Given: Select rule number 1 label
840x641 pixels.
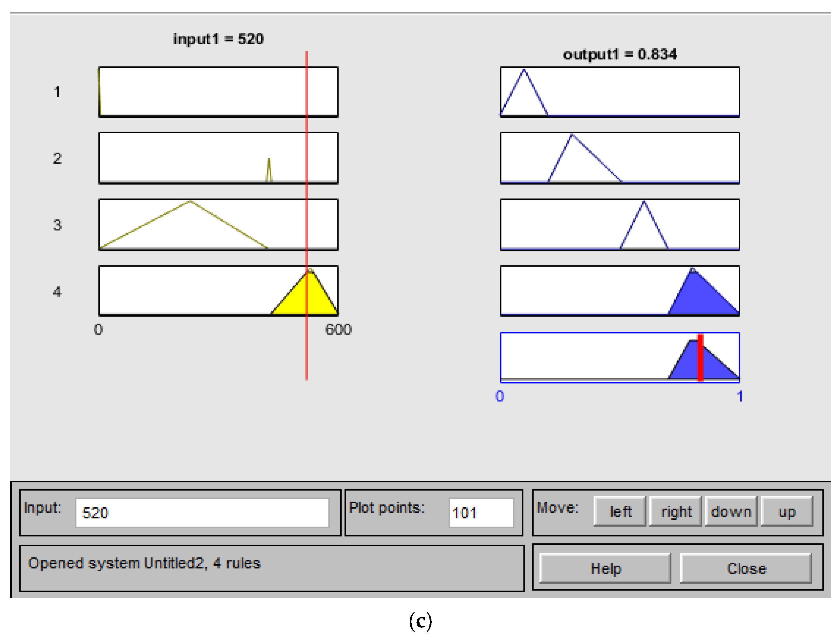Looking at the screenshot, I should tap(57, 92).
